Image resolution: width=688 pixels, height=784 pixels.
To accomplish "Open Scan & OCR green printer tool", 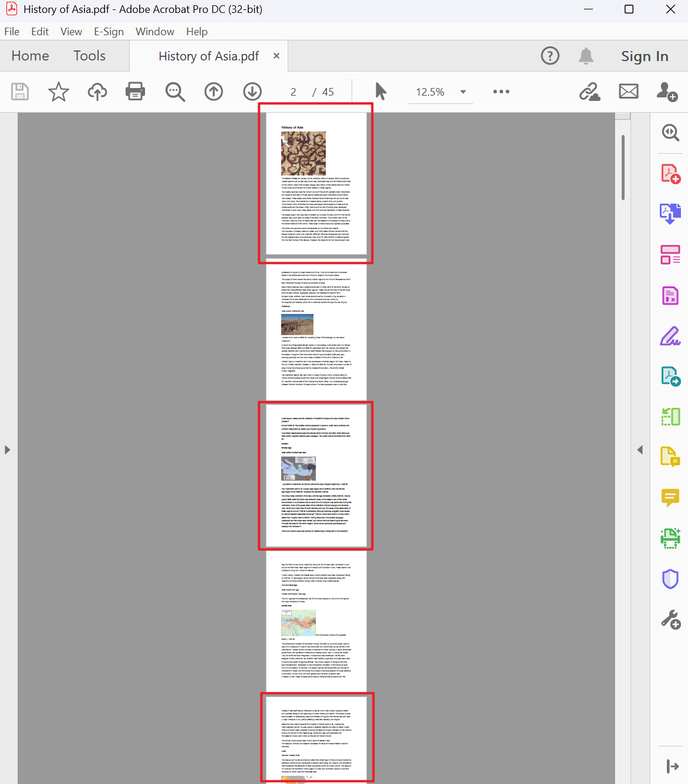I will [670, 538].
